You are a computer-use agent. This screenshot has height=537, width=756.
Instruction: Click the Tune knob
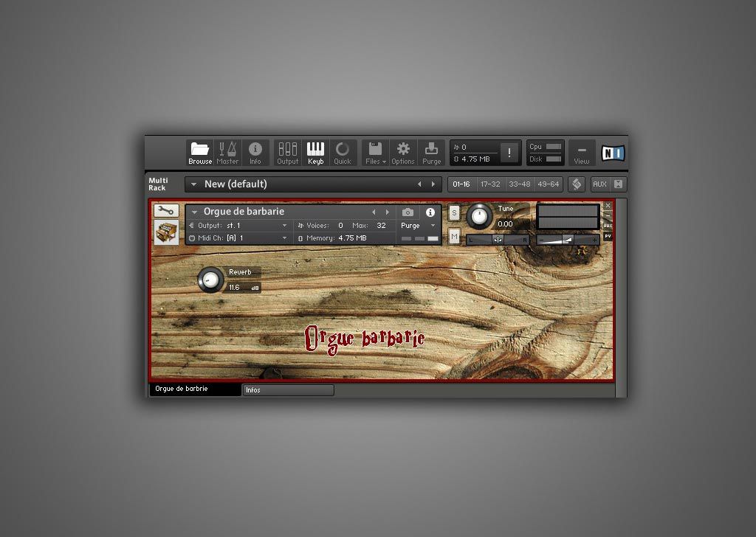point(479,216)
